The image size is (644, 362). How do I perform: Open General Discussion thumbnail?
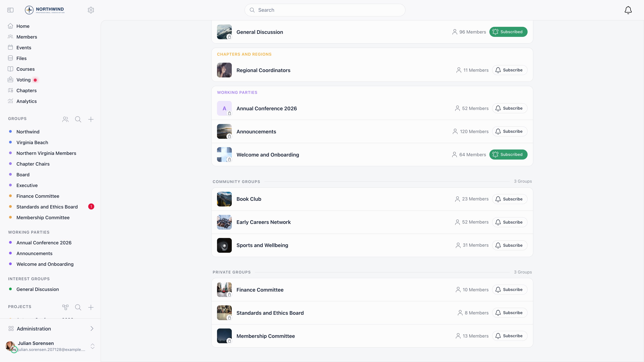tap(224, 32)
